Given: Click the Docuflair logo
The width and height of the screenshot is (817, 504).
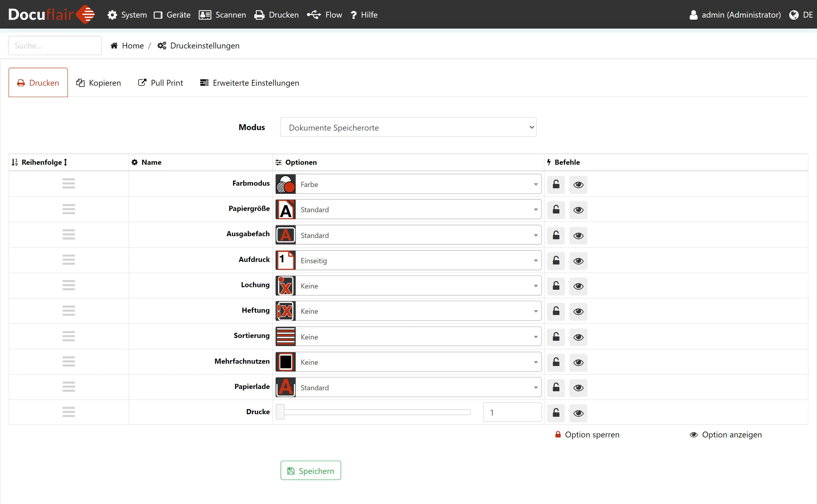Looking at the screenshot, I should click(x=51, y=14).
